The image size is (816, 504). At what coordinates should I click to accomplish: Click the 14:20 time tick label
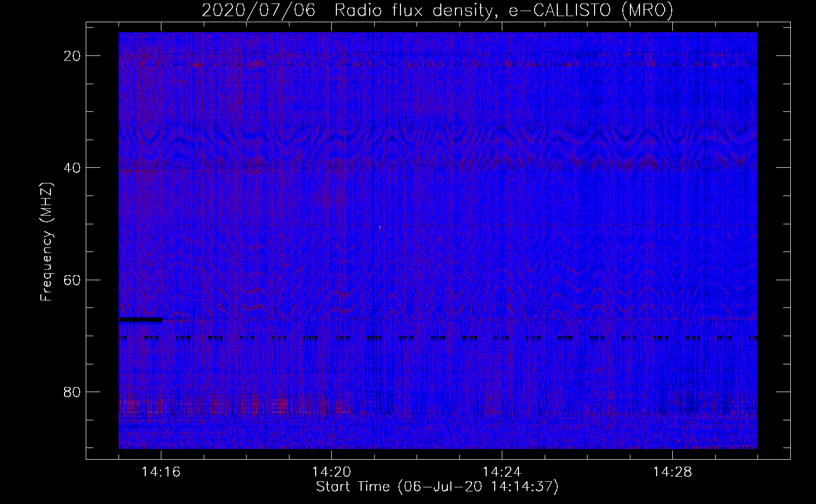(x=331, y=472)
